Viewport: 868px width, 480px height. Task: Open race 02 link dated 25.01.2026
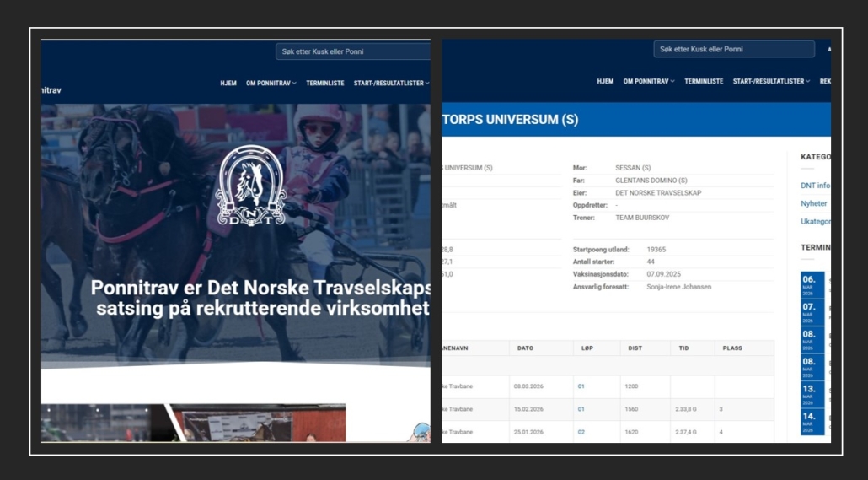[581, 431]
